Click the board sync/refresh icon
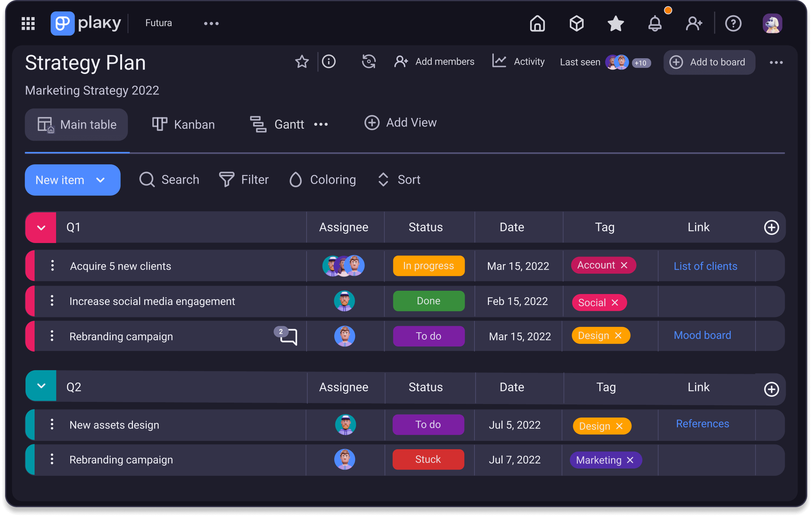812x517 pixels. coord(368,62)
